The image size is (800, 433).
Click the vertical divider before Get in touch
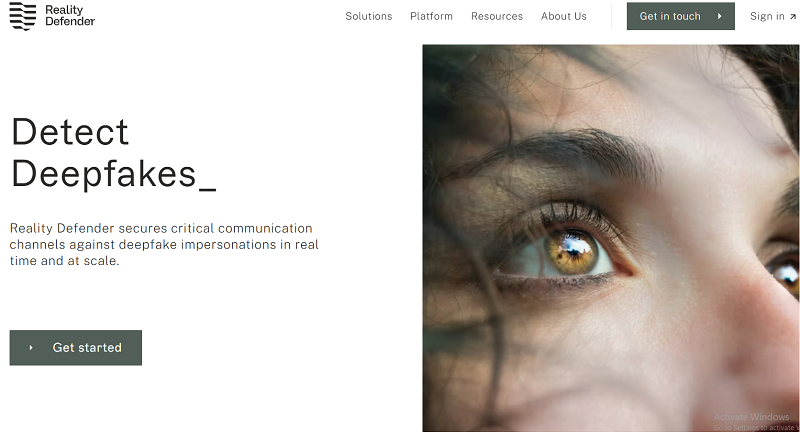pyautogui.click(x=611, y=16)
